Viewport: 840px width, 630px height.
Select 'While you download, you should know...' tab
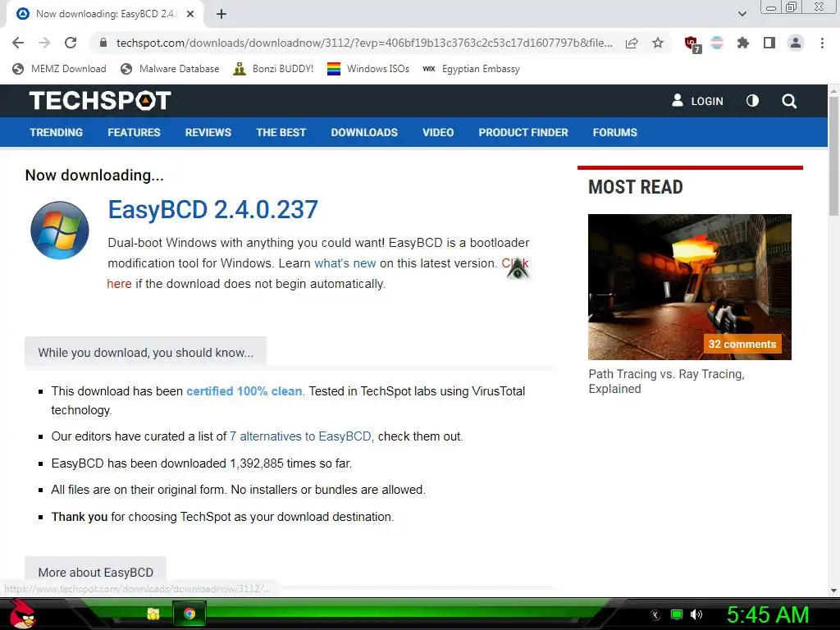[x=145, y=353]
